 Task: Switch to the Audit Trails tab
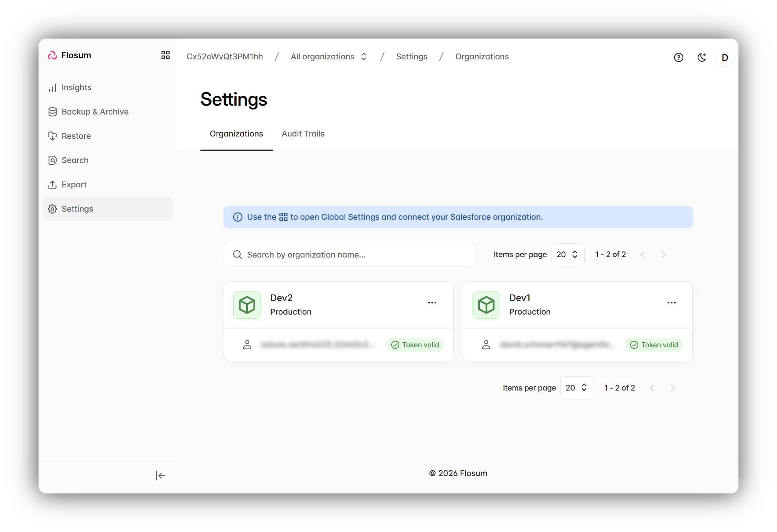pos(303,134)
